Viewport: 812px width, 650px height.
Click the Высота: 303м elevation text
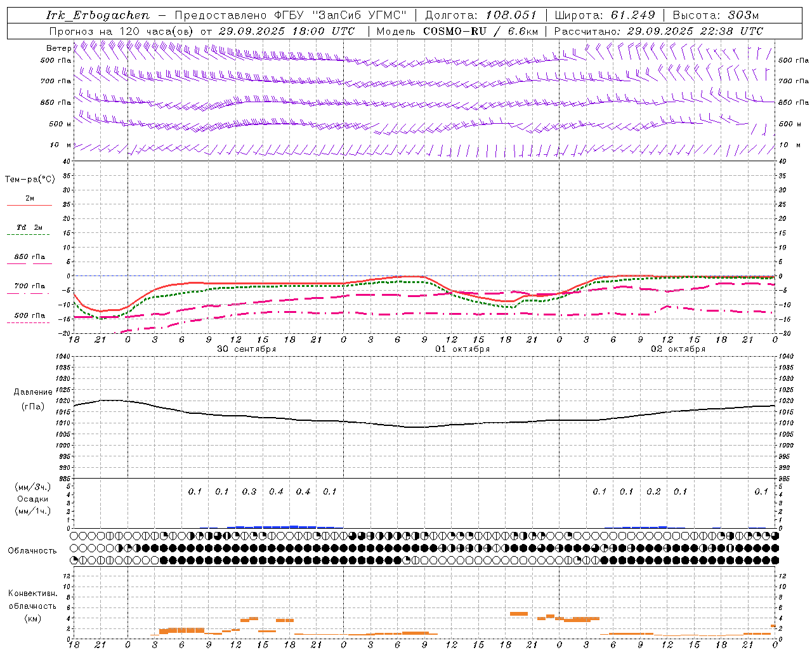(x=716, y=15)
